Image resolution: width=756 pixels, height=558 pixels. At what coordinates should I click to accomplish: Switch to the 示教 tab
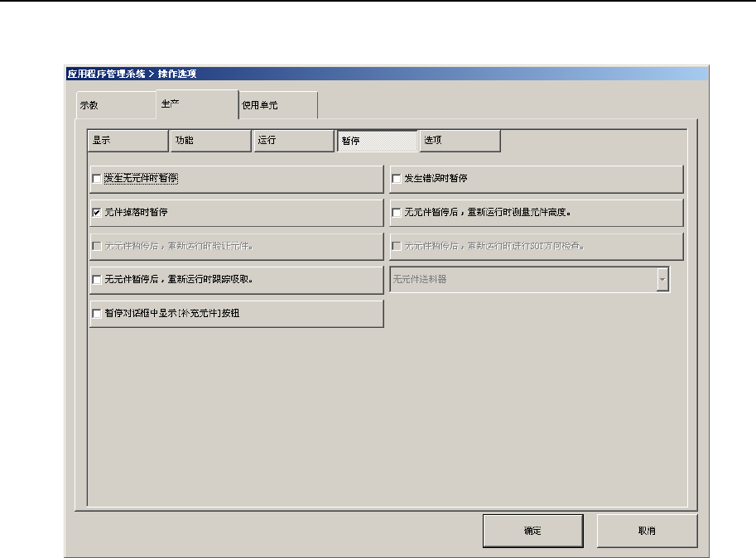coord(116,105)
